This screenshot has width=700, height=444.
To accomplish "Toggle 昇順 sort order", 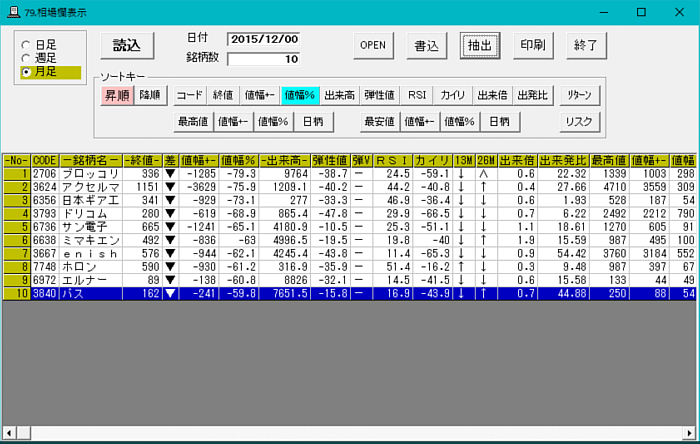I will [117, 95].
